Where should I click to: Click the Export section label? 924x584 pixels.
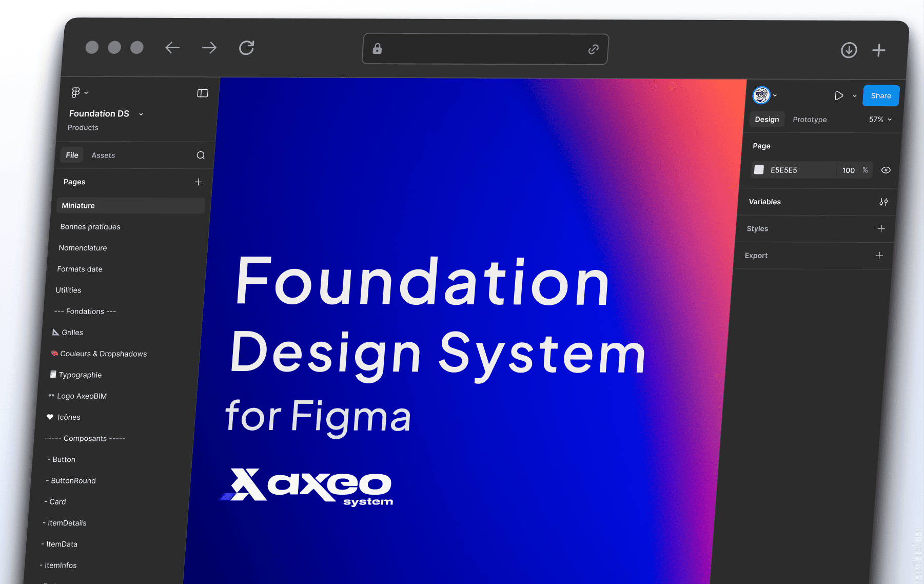(756, 256)
